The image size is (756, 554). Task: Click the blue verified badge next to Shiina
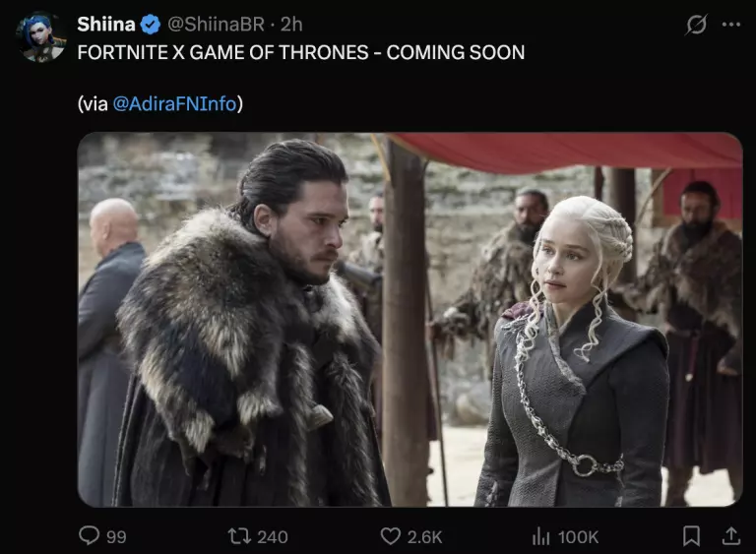click(x=151, y=25)
